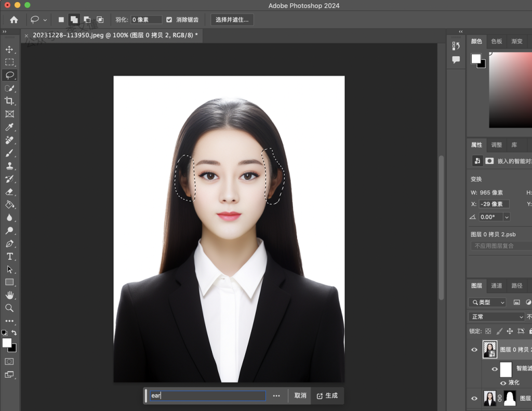
Task: Select the Move tool
Action: point(9,49)
